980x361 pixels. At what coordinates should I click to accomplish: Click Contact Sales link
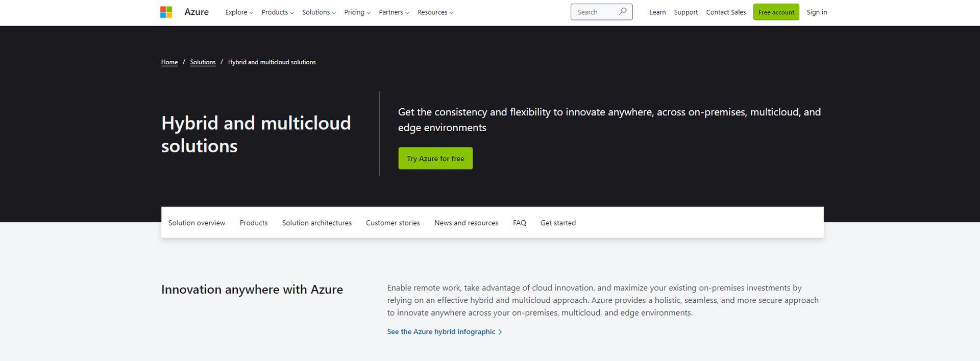[726, 12]
